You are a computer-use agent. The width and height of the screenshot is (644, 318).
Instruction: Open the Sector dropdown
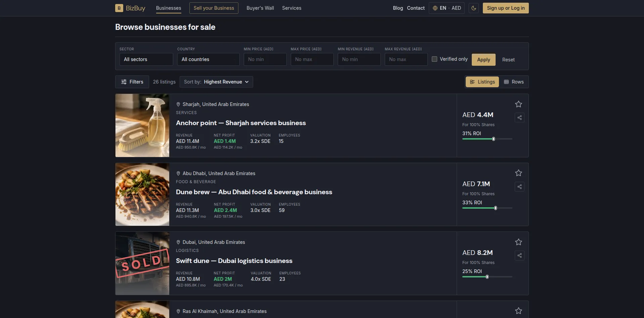(146, 59)
